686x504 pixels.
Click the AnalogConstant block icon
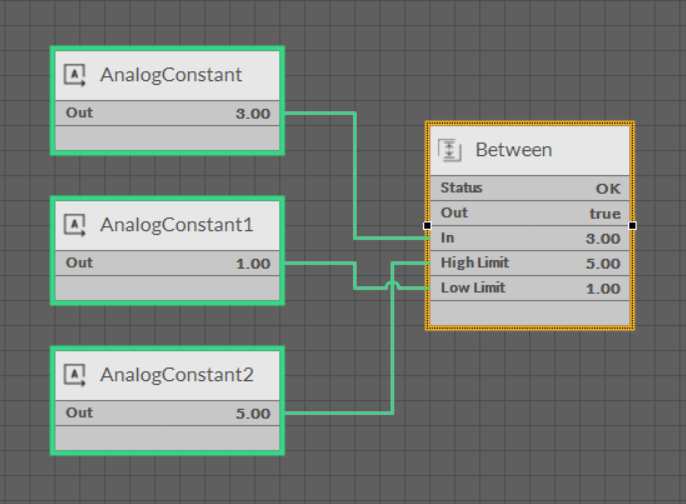click(x=75, y=75)
